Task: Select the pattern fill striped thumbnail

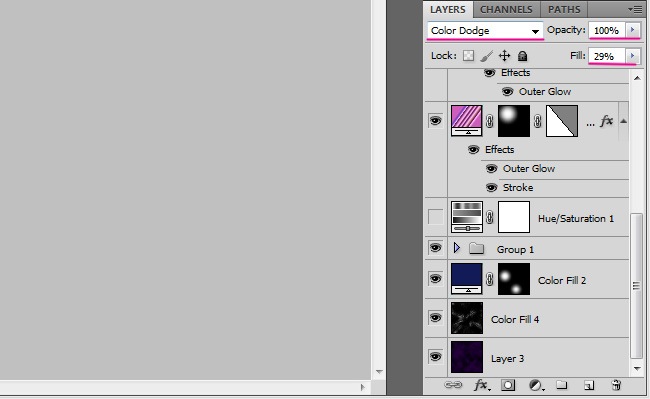Action: click(467, 121)
